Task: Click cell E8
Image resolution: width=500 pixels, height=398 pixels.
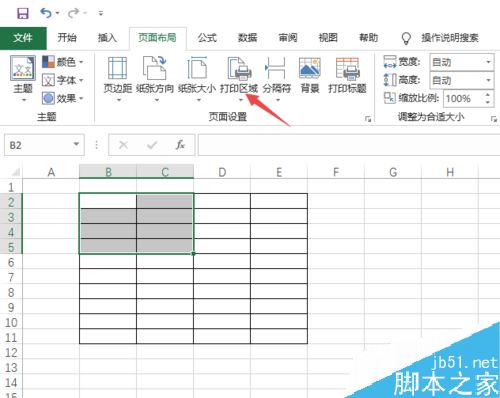Action: 279,291
